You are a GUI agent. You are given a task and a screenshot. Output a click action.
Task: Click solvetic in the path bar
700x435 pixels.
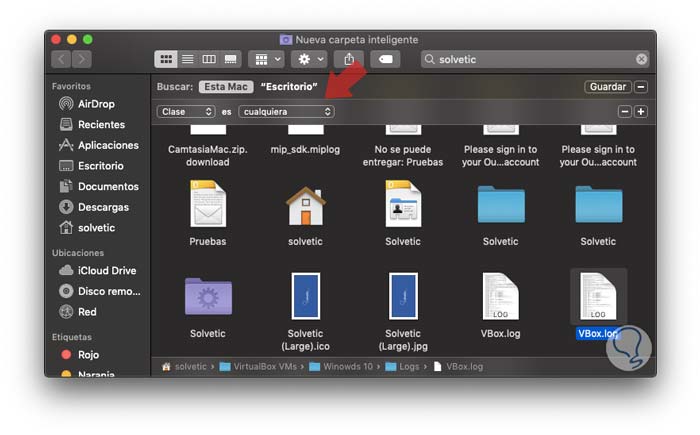184,367
